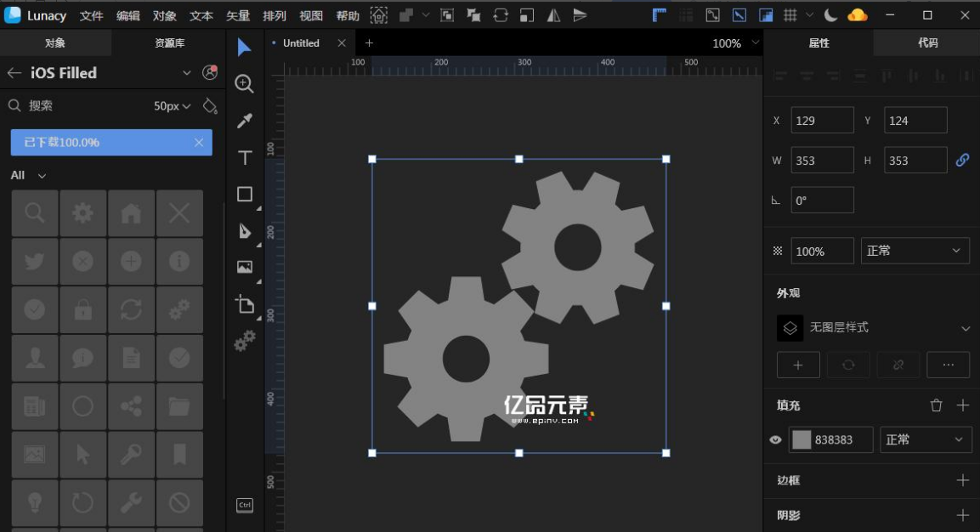Screen dimensions: 980x532
Task: Hide the fill using its eye toggle
Action: (x=775, y=439)
